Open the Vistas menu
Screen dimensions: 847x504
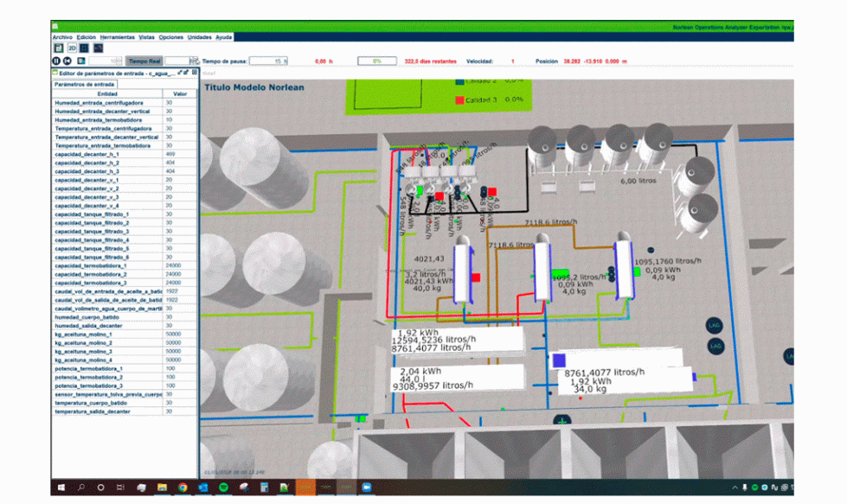(146, 37)
